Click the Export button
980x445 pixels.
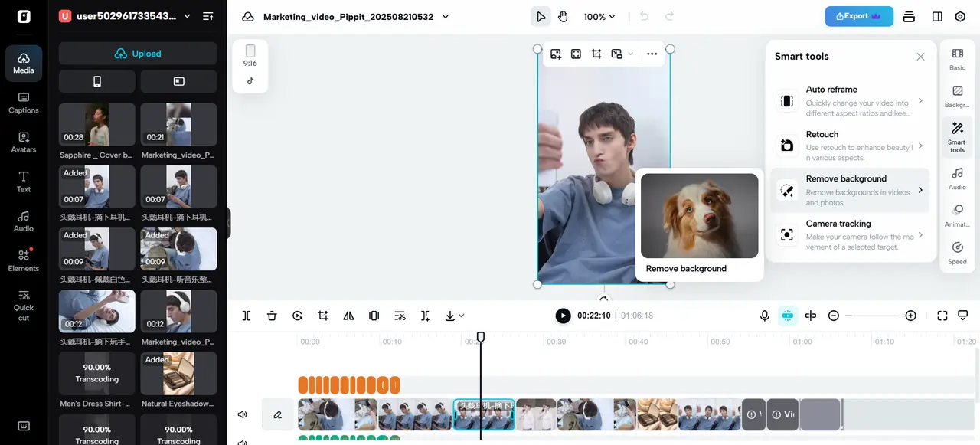[858, 16]
